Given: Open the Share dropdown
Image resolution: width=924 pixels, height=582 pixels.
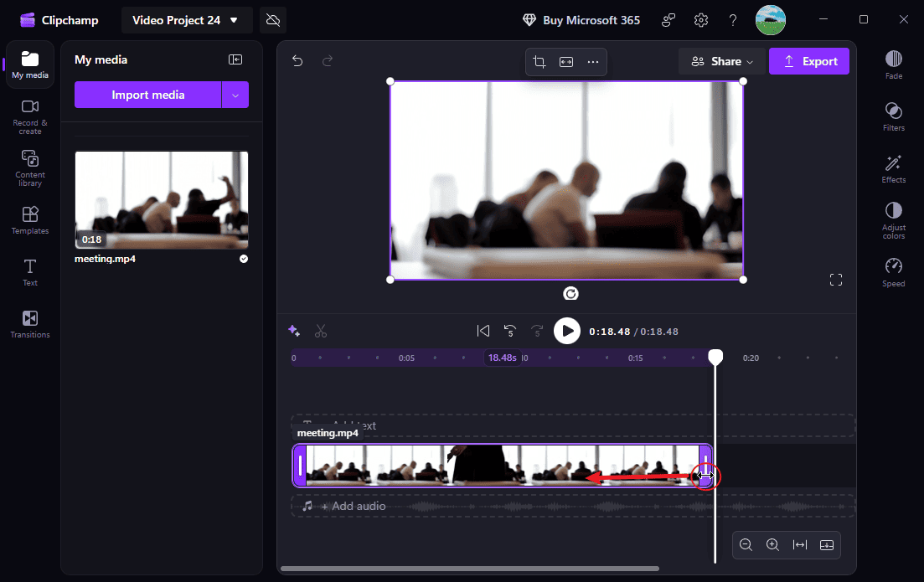Looking at the screenshot, I should [722, 61].
